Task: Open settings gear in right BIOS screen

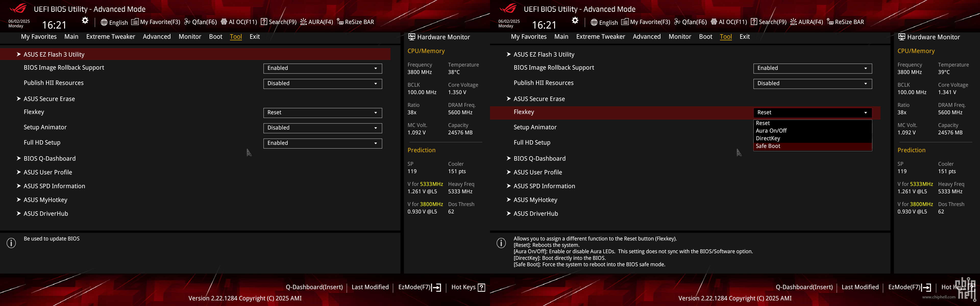Action: 575,20
